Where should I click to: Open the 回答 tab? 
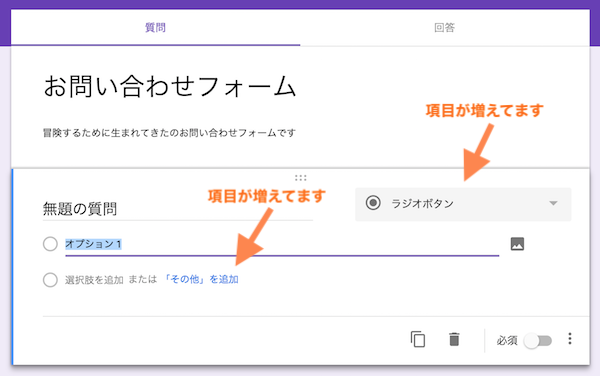pos(445,28)
